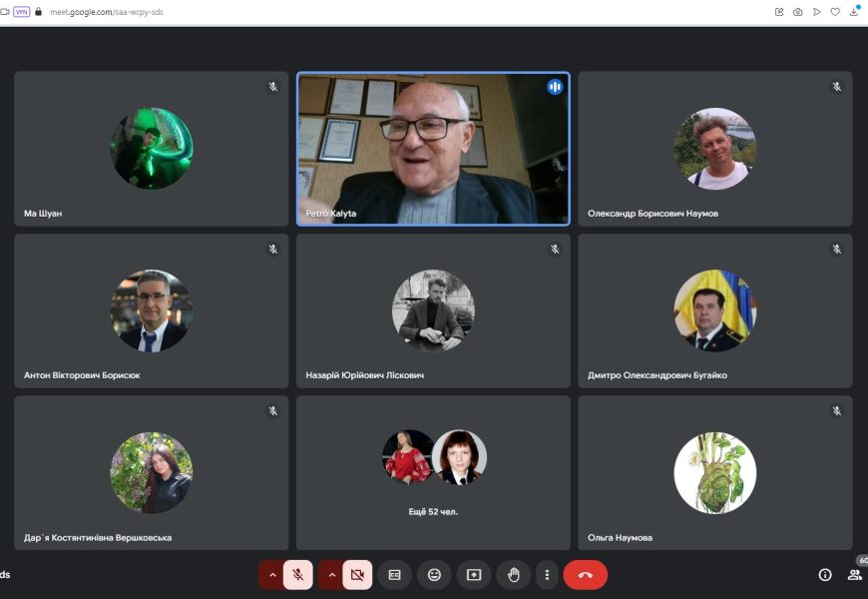This screenshot has width=868, height=599.
Task: Turn on your camera
Action: pyautogui.click(x=357, y=575)
